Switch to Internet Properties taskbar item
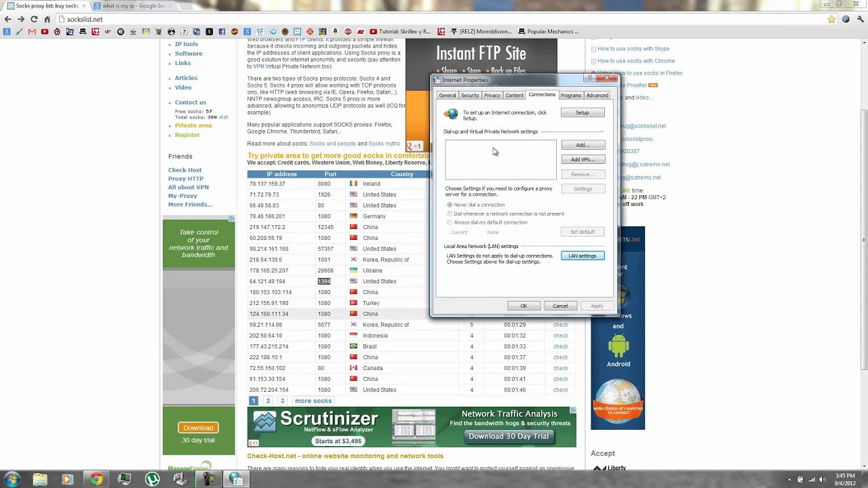The image size is (868, 488). coord(236,479)
